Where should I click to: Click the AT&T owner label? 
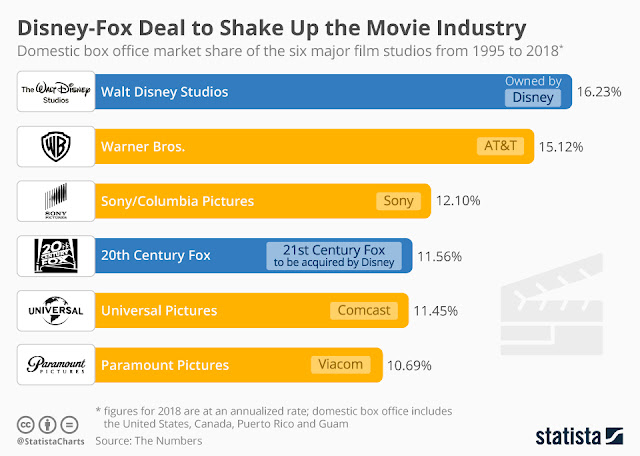point(500,146)
